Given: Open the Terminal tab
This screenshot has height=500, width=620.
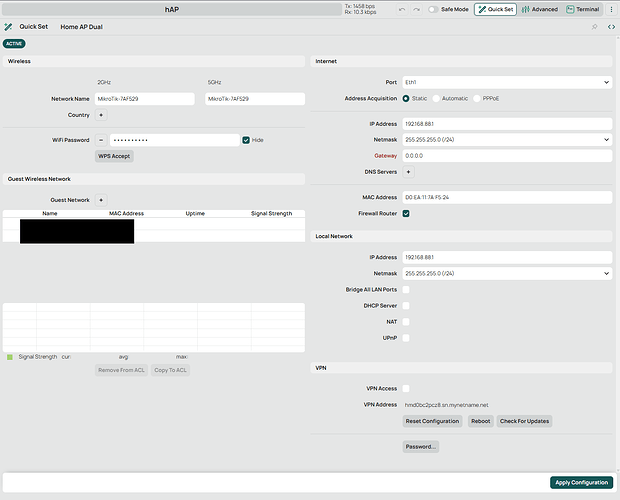Looking at the screenshot, I should [x=582, y=9].
